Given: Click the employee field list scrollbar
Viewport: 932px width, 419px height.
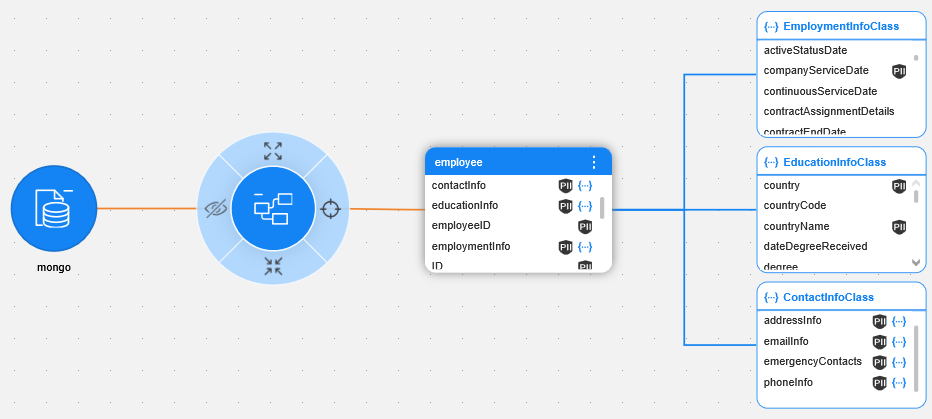Looking at the screenshot, I should (x=601, y=208).
